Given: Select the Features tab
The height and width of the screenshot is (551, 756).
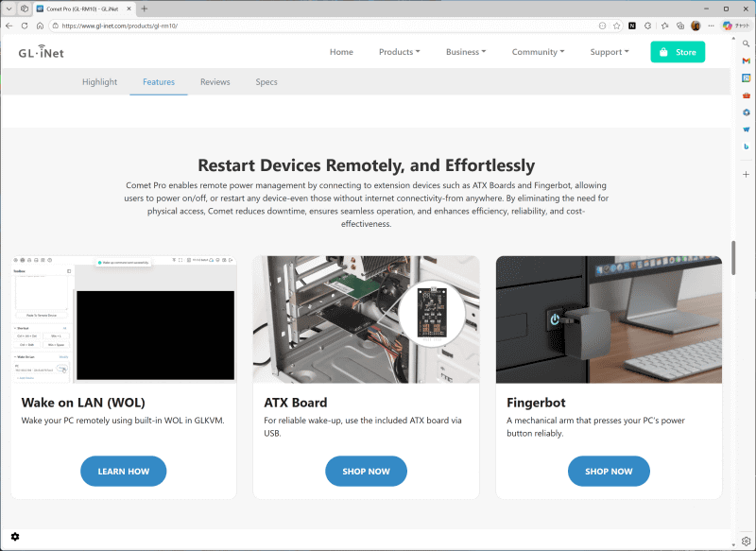Looking at the screenshot, I should coord(159,82).
